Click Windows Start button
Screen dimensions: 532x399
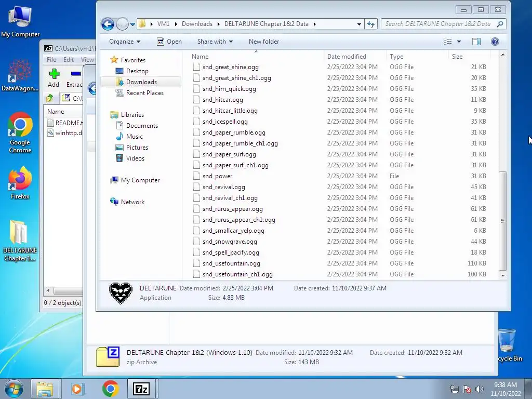point(14,389)
